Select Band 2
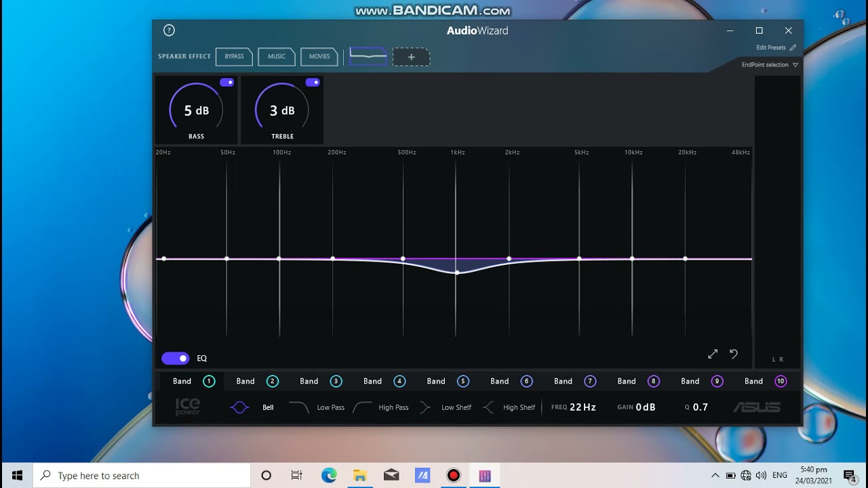 point(257,382)
